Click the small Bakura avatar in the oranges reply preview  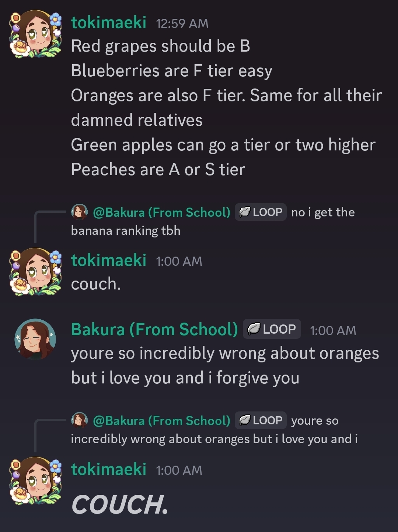click(79, 420)
